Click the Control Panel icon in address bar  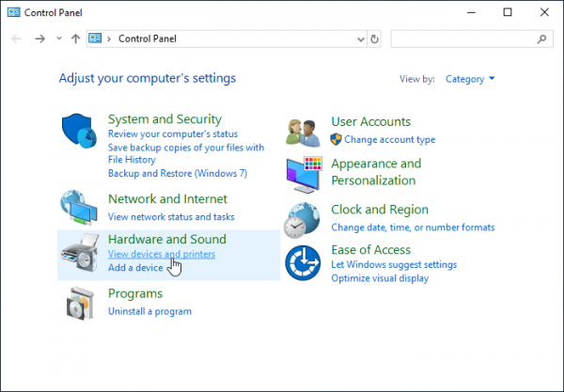[x=95, y=39]
